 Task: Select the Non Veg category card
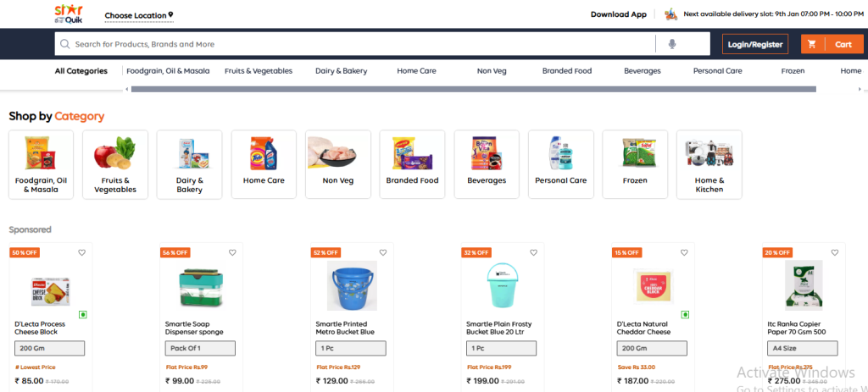click(x=338, y=164)
